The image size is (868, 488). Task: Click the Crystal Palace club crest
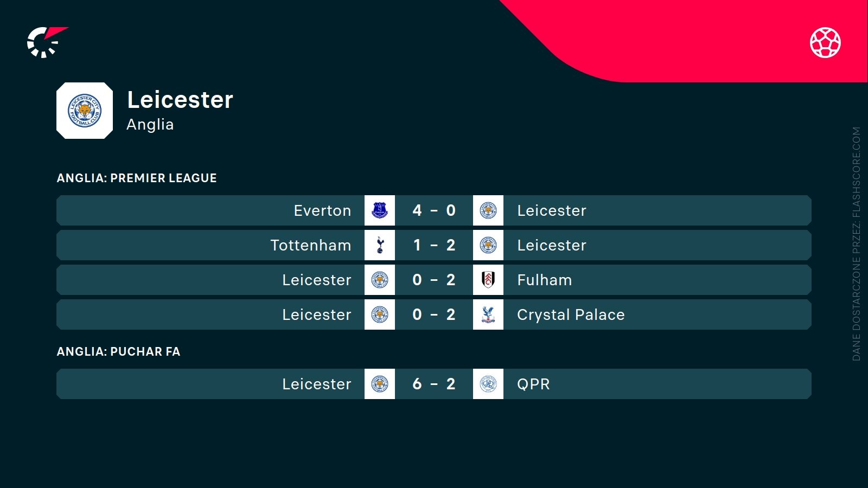point(488,314)
